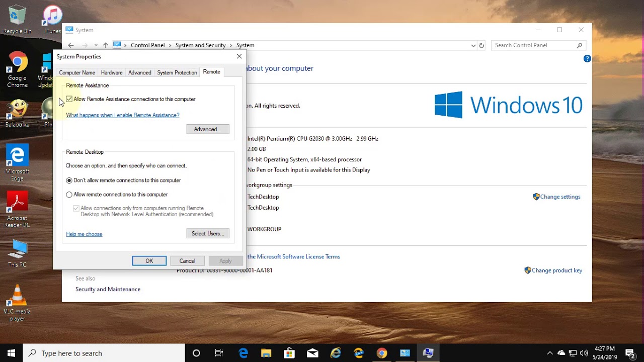Open Acrobat Reader DC desktop icon
This screenshot has height=362, width=644.
click(17, 209)
